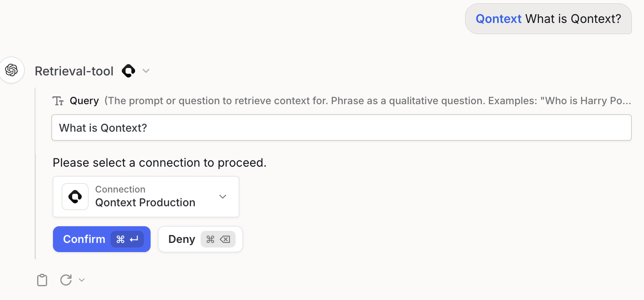Viewport: 644px width, 300px height.
Task: Open the retry options chevron dropdown
Action: (81, 280)
